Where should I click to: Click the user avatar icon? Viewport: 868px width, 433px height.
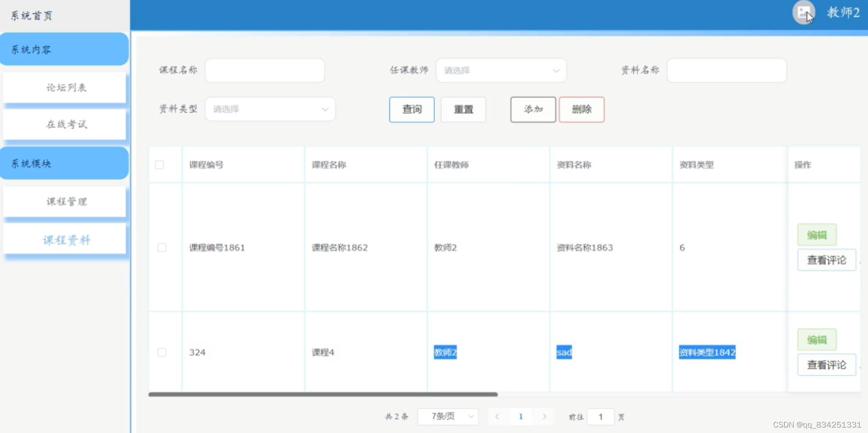click(x=803, y=12)
